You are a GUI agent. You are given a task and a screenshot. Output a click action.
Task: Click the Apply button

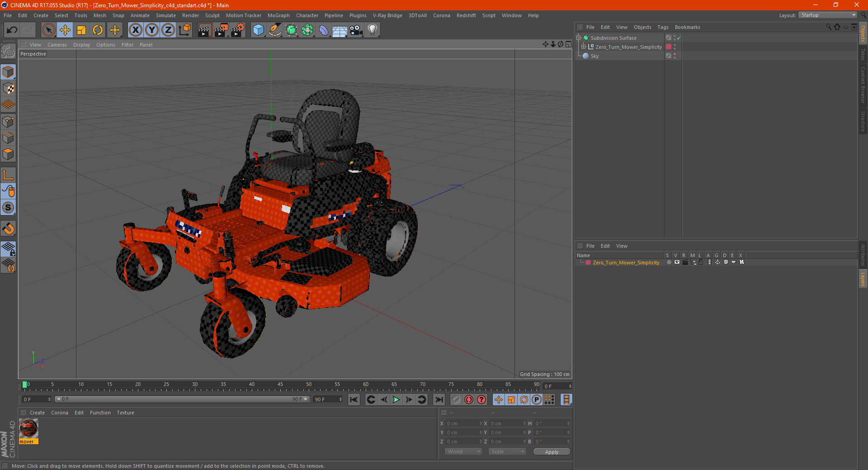point(552,452)
